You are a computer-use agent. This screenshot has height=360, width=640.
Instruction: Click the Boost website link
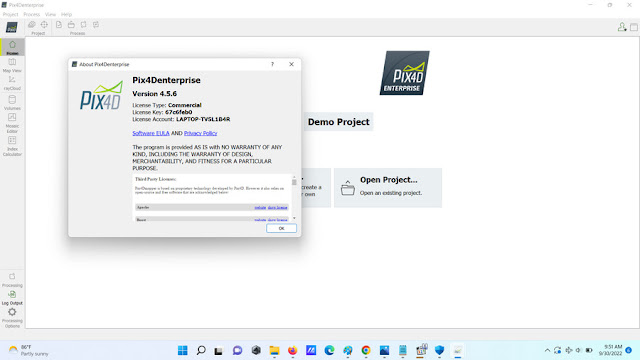[260, 220]
